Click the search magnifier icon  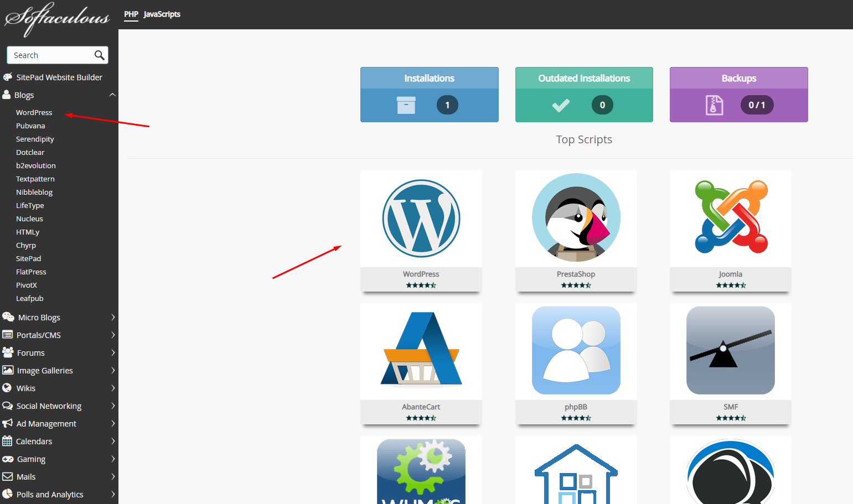100,55
